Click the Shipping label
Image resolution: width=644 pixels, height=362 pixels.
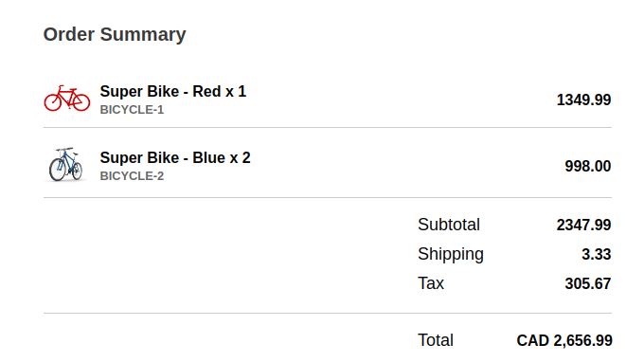[x=451, y=254]
